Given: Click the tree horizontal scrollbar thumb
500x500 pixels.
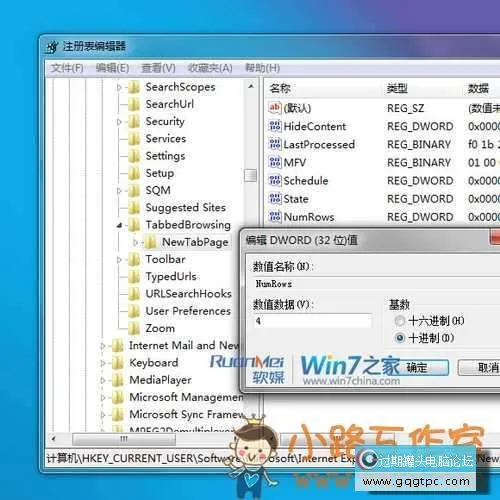Looking at the screenshot, I should click(x=124, y=439).
